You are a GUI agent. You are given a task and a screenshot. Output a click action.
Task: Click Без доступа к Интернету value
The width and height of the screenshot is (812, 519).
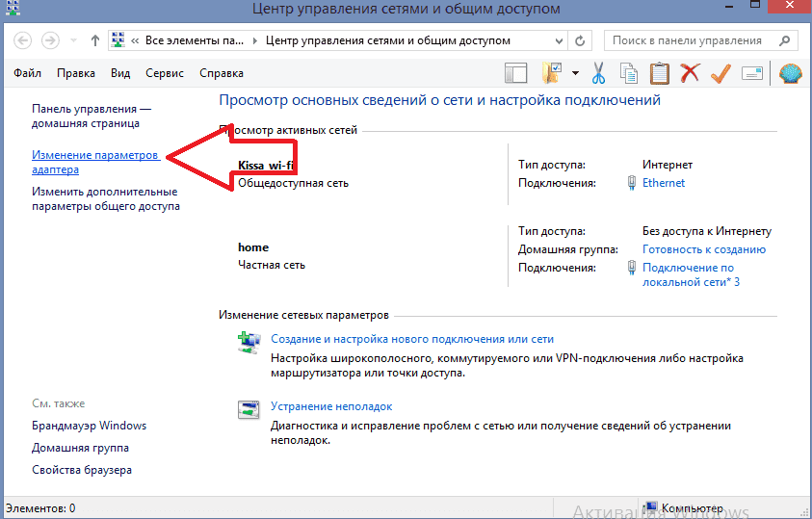(707, 231)
